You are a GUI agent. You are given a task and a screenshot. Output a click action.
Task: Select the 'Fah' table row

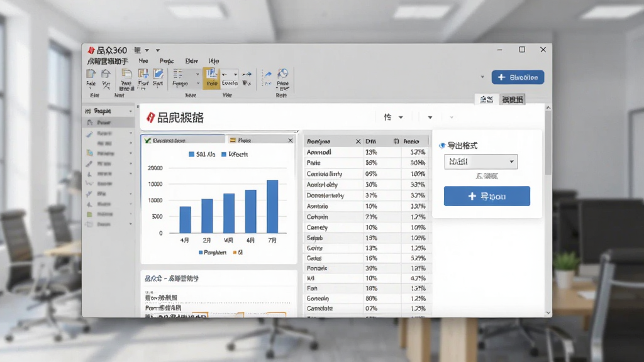point(367,288)
